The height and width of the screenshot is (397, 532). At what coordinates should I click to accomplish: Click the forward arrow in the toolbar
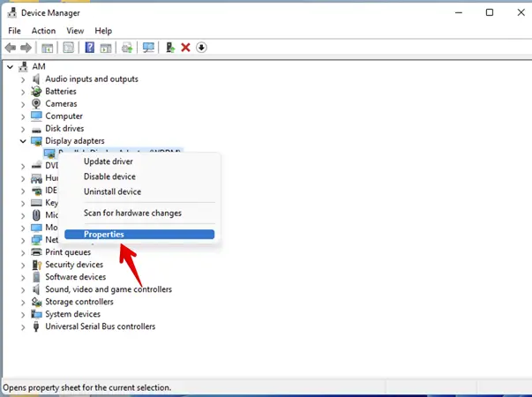(x=26, y=48)
